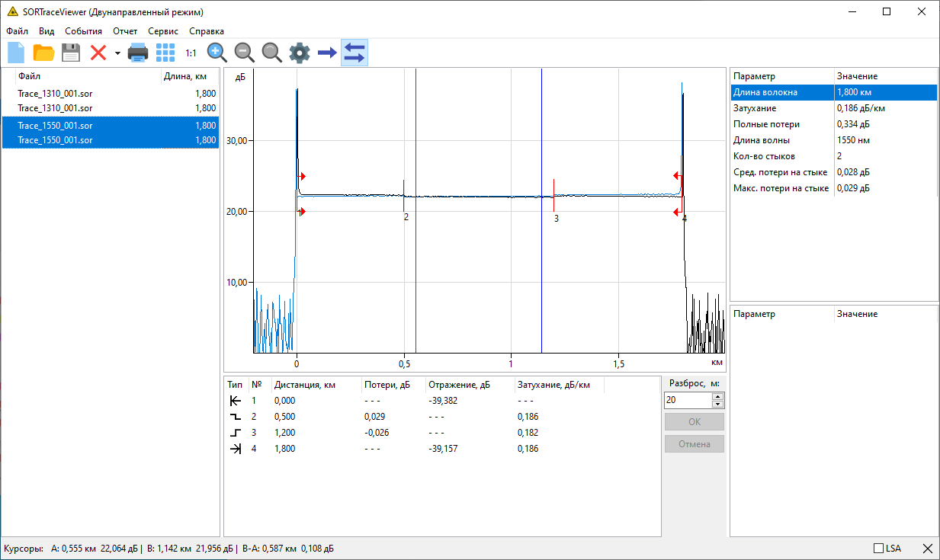Reset zoom with the 1:1 button
The height and width of the screenshot is (560, 940).
191,53
